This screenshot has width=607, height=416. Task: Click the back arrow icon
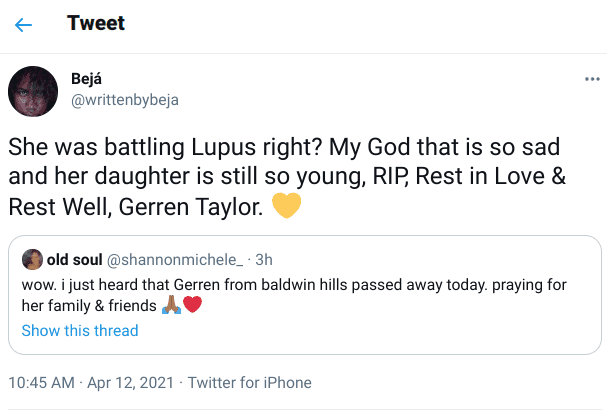tap(23, 25)
